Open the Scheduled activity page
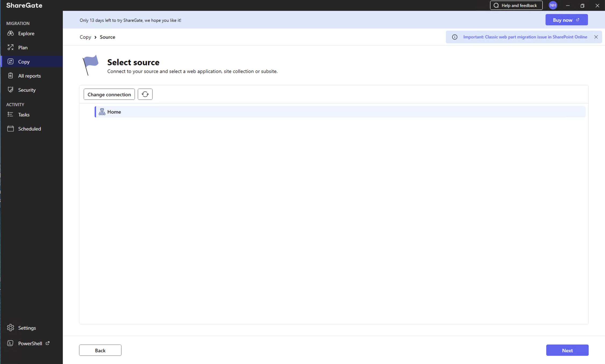The image size is (605, 364). (x=32, y=129)
